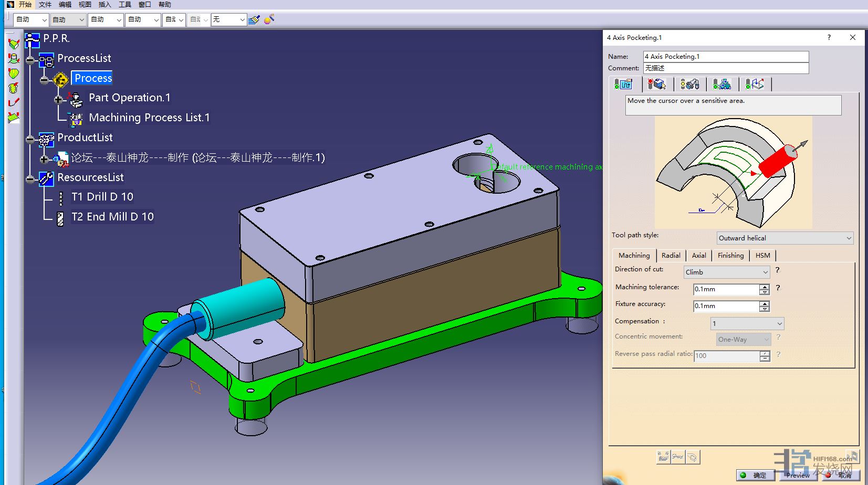
Task: Click the red curve icon in left toolbar
Action: tap(14, 102)
